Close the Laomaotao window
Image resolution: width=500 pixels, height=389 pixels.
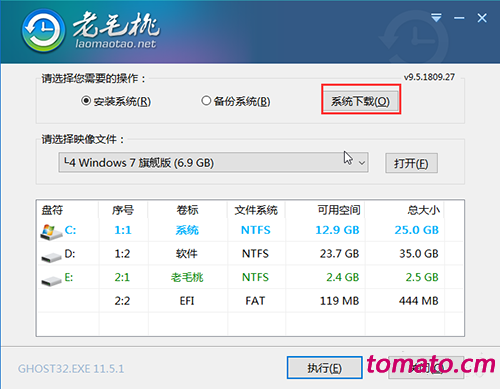[x=482, y=18]
